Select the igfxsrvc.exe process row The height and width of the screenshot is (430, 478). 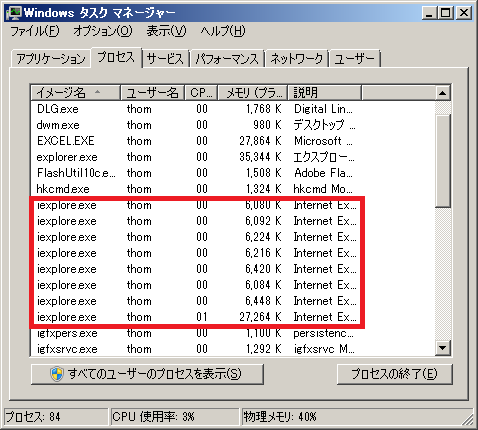pyautogui.click(x=233, y=349)
